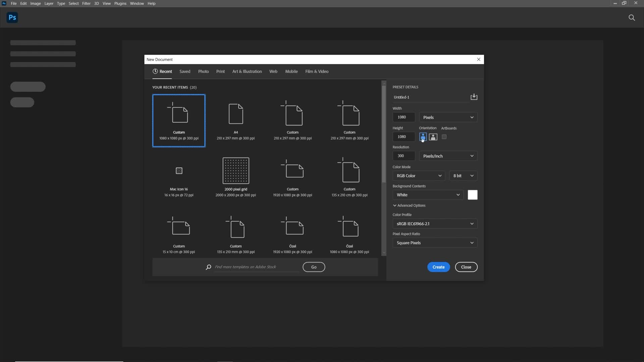Switch to the Print tab
Image resolution: width=644 pixels, height=362 pixels.
pos(221,71)
